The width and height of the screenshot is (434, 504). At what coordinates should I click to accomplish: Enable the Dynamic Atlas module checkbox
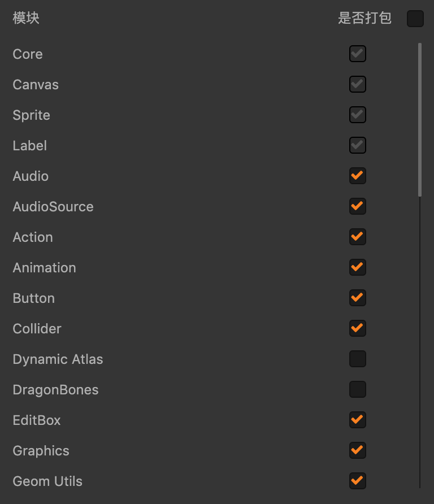click(357, 359)
